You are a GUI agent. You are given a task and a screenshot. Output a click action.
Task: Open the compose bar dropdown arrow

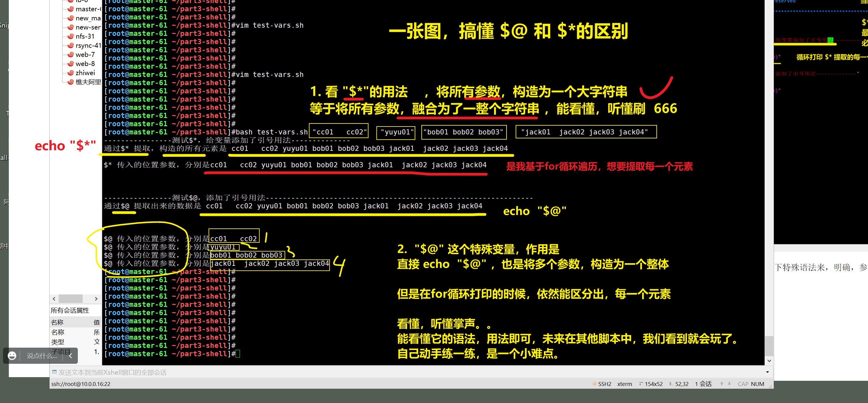tap(767, 372)
